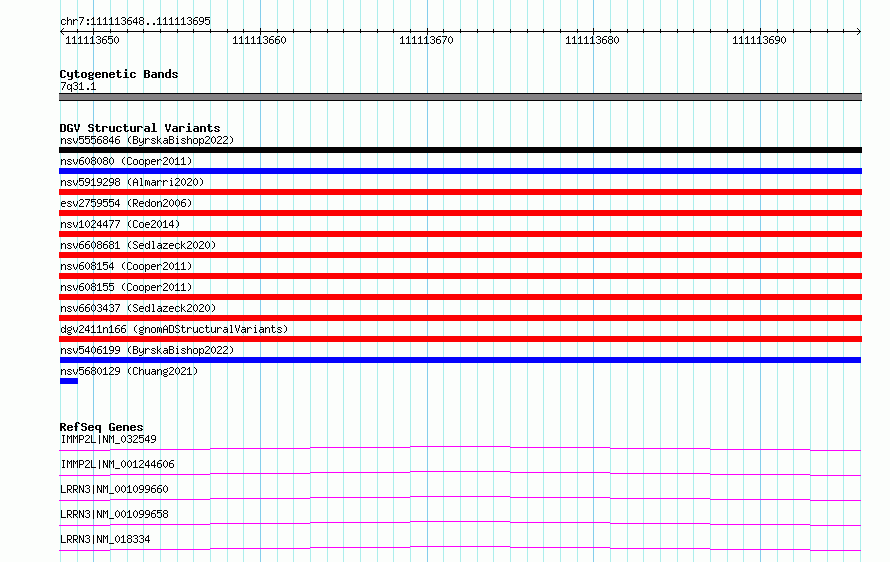Open variant nsv6603437 (Sedlazeck2020) label
890x562 pixels.
point(138,308)
